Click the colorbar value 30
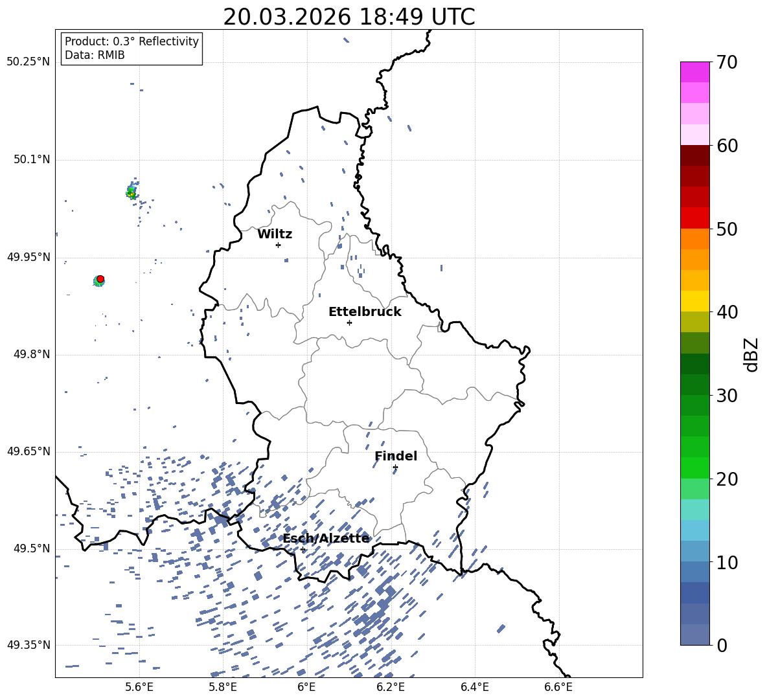This screenshot has width=767, height=700. click(x=727, y=396)
